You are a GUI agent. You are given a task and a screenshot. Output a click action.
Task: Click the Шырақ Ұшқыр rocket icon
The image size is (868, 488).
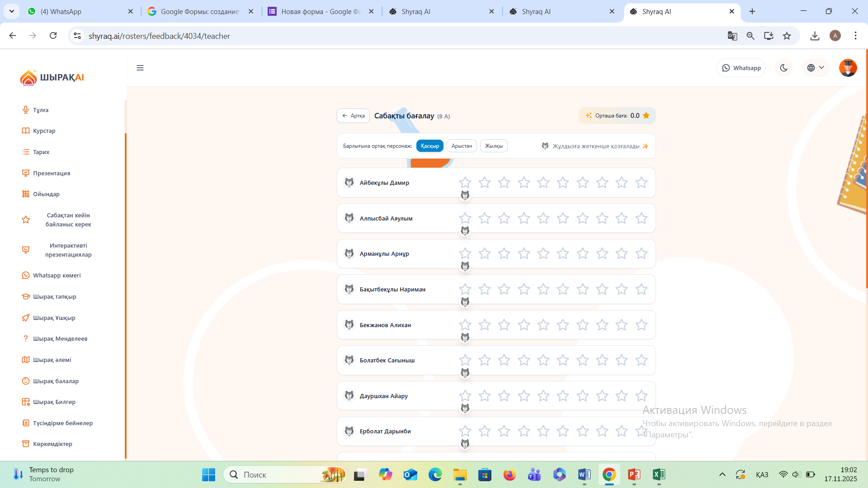pos(26,318)
